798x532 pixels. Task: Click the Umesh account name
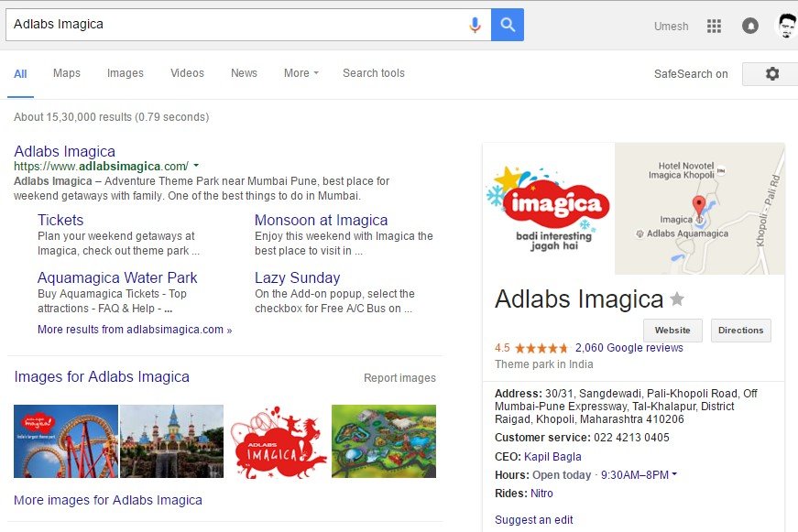[671, 27]
